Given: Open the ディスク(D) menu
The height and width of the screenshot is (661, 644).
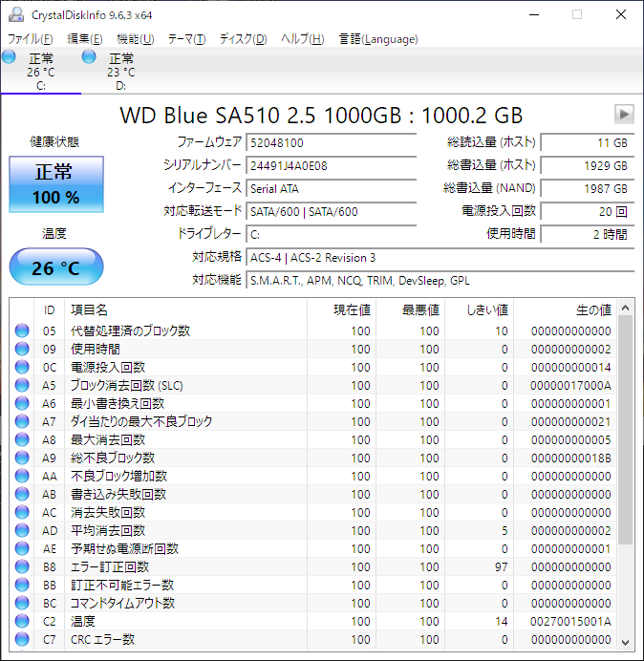Looking at the screenshot, I should coord(244,39).
